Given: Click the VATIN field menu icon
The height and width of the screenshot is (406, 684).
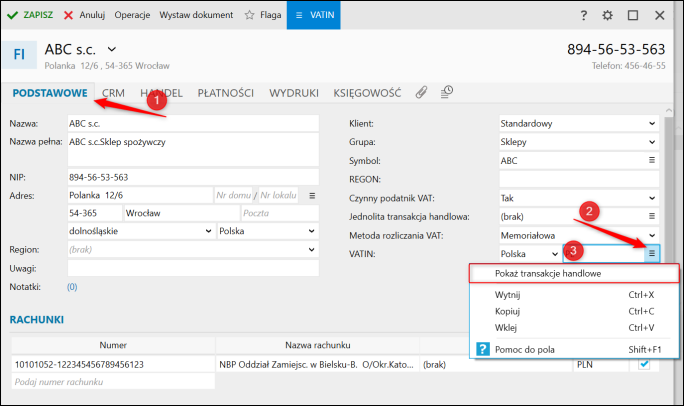Looking at the screenshot, I should (x=651, y=254).
